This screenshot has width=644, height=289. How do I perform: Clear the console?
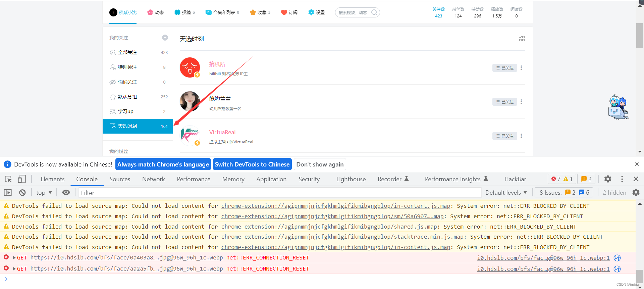[22, 193]
